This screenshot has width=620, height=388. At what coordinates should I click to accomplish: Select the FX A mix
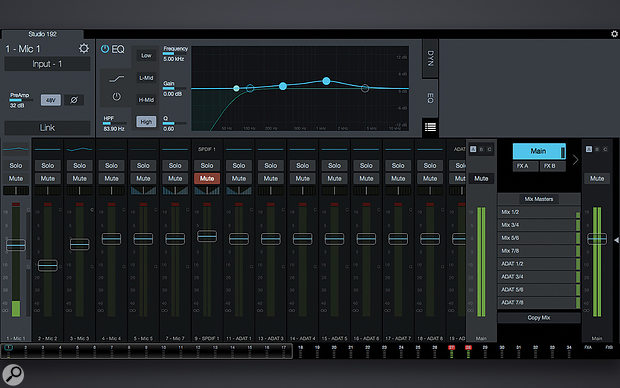pyautogui.click(x=525, y=166)
